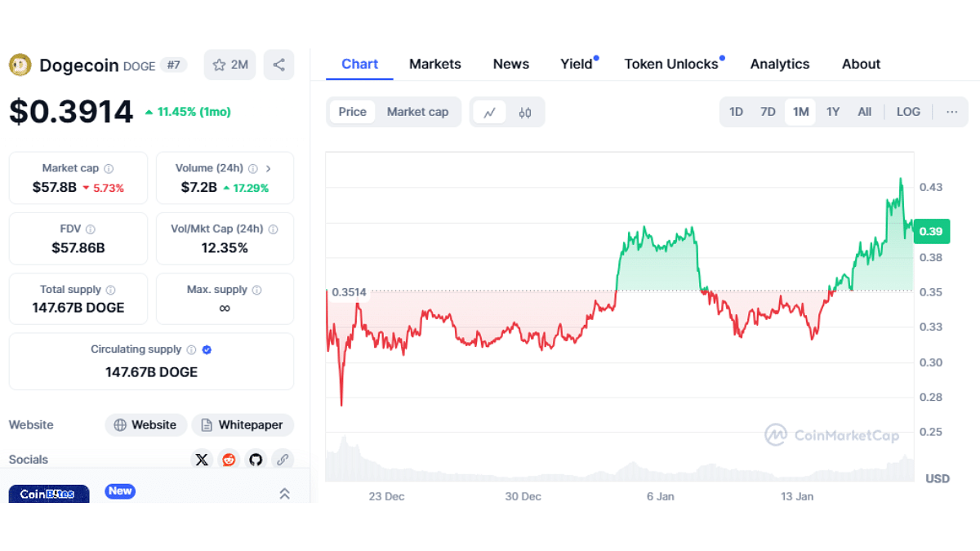The height and width of the screenshot is (551, 980).
Task: Click the 23 Dec date label
Action: tap(386, 496)
